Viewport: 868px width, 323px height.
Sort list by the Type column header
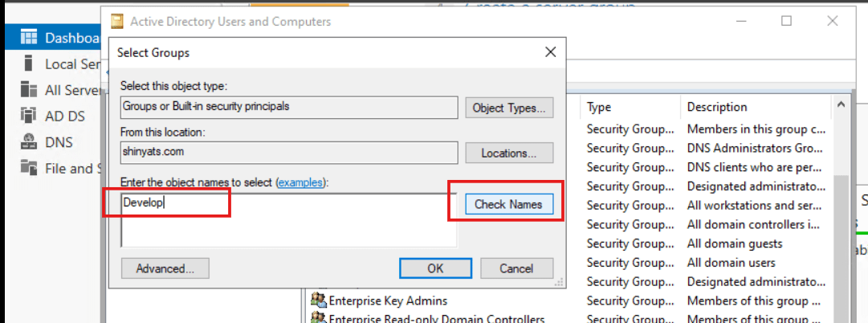tap(631, 107)
